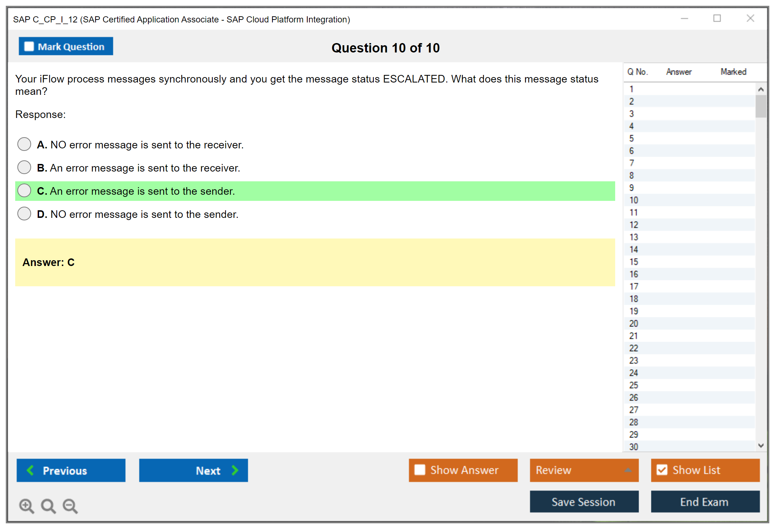Click the reset zoom magnifier icon
The height and width of the screenshot is (532, 778).
pos(48,506)
